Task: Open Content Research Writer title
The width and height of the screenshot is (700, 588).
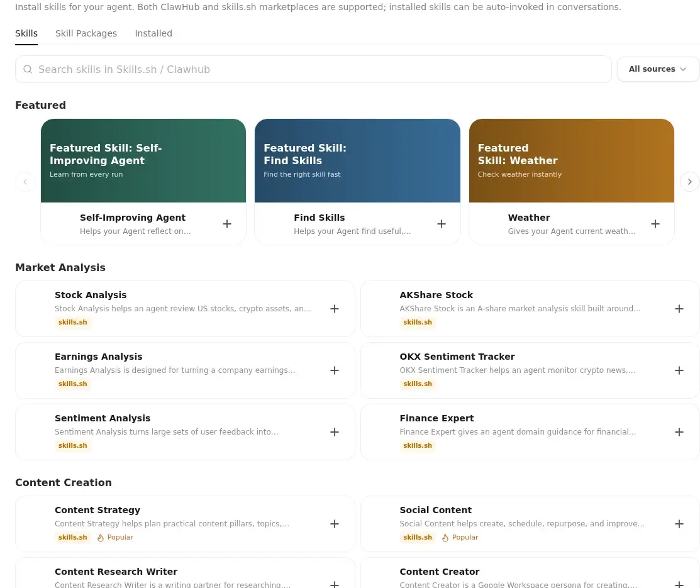Action: coord(116,572)
